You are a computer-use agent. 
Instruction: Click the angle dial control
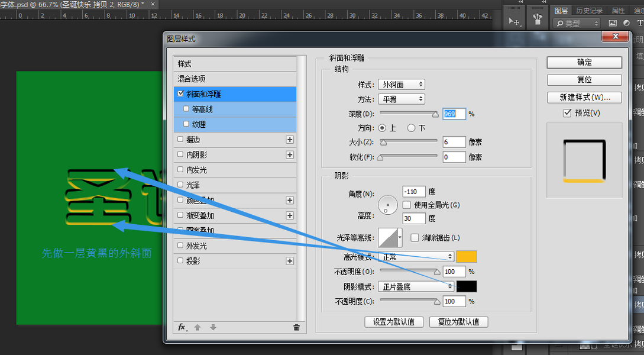(388, 205)
